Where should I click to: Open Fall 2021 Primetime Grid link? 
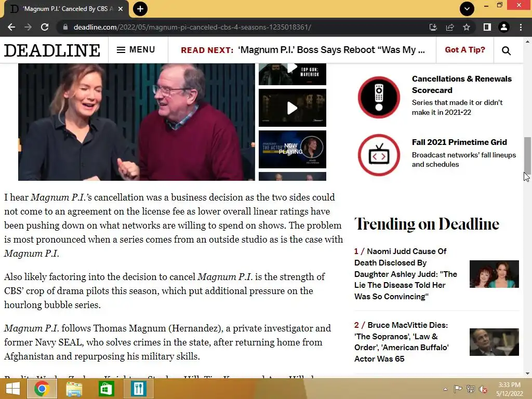click(x=459, y=142)
